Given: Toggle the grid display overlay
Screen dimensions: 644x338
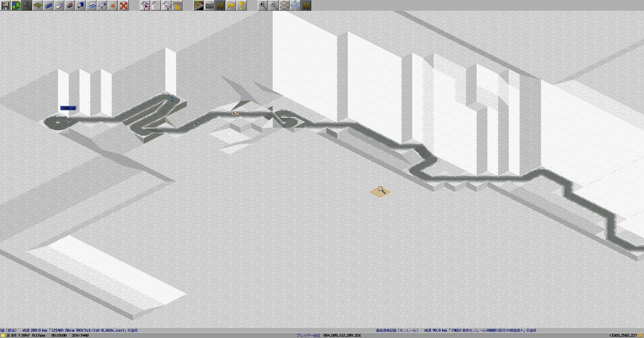Looking at the screenshot, I should tap(284, 5).
